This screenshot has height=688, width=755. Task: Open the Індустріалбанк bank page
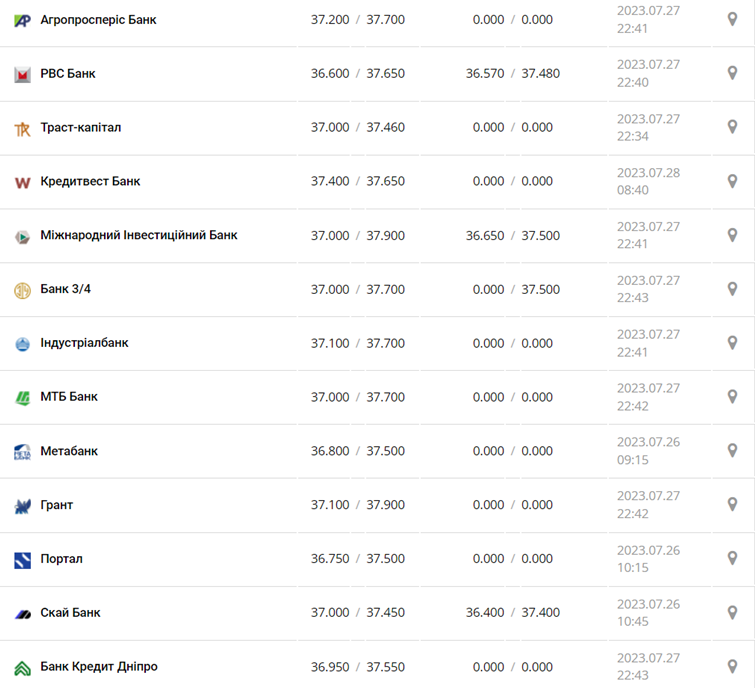84,343
